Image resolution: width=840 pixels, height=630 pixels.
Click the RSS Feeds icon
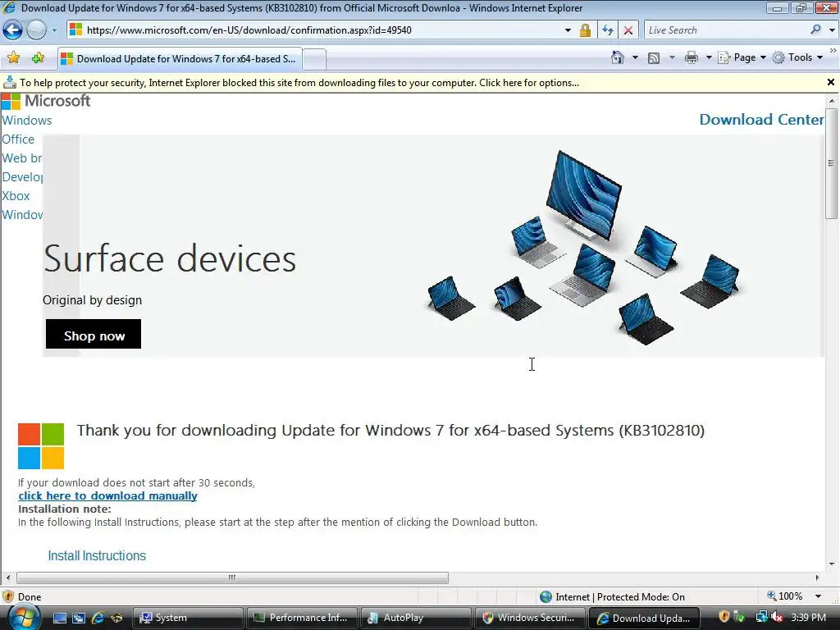click(x=654, y=58)
